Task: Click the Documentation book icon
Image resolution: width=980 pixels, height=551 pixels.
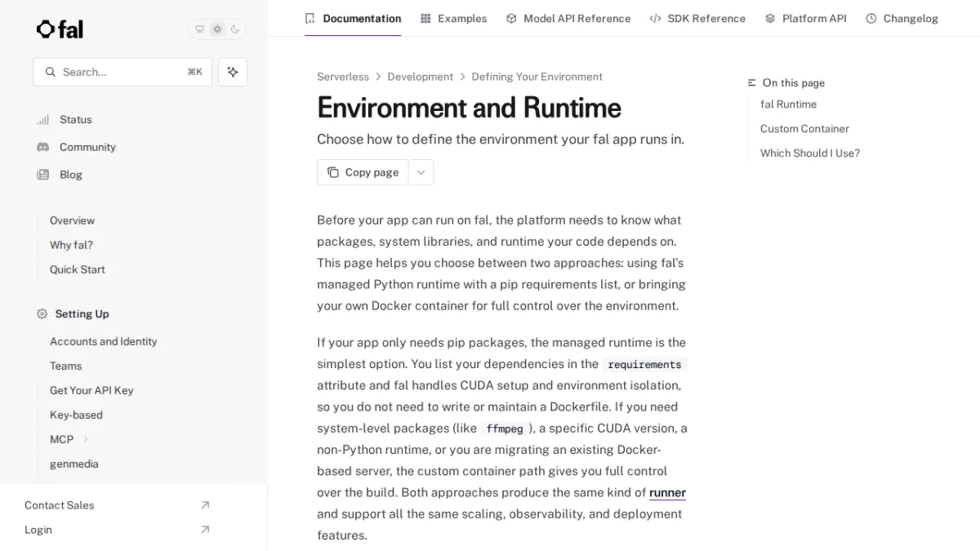Action: 310,18
